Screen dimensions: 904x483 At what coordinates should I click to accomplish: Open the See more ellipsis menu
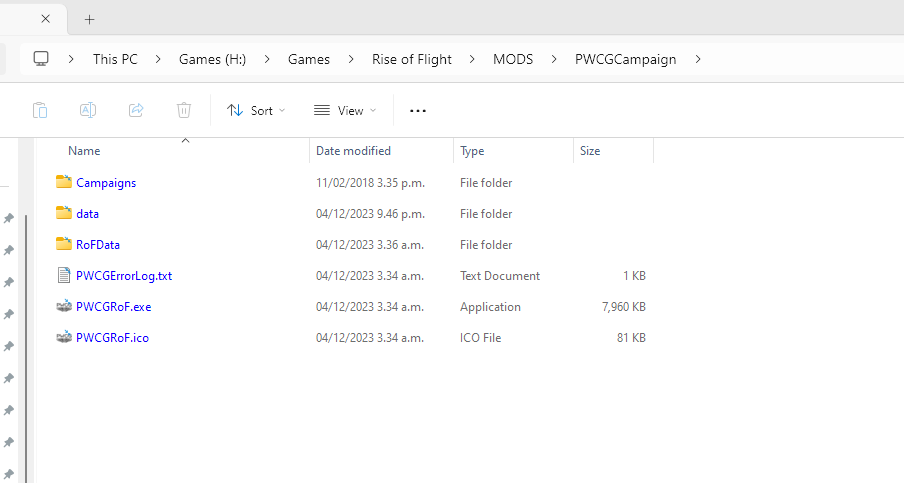(418, 110)
